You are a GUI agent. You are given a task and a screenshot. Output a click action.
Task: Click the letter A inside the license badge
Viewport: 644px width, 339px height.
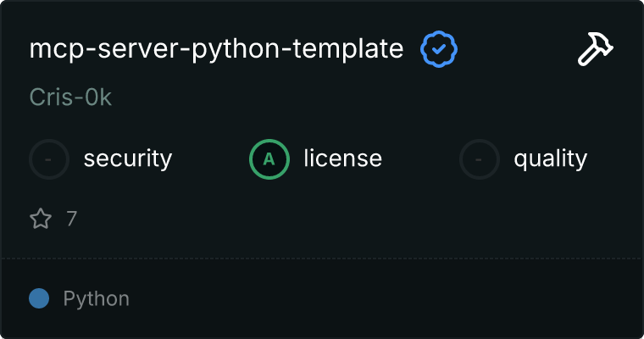pyautogui.click(x=269, y=158)
